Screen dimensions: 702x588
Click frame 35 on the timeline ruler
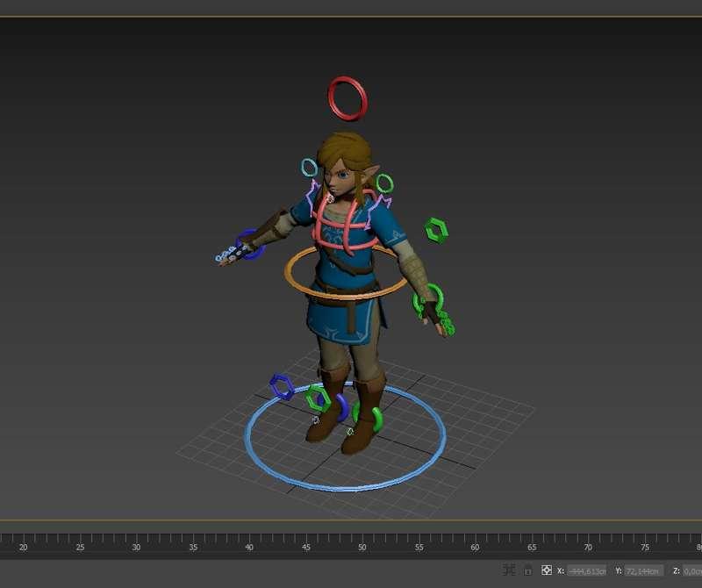pyautogui.click(x=193, y=548)
